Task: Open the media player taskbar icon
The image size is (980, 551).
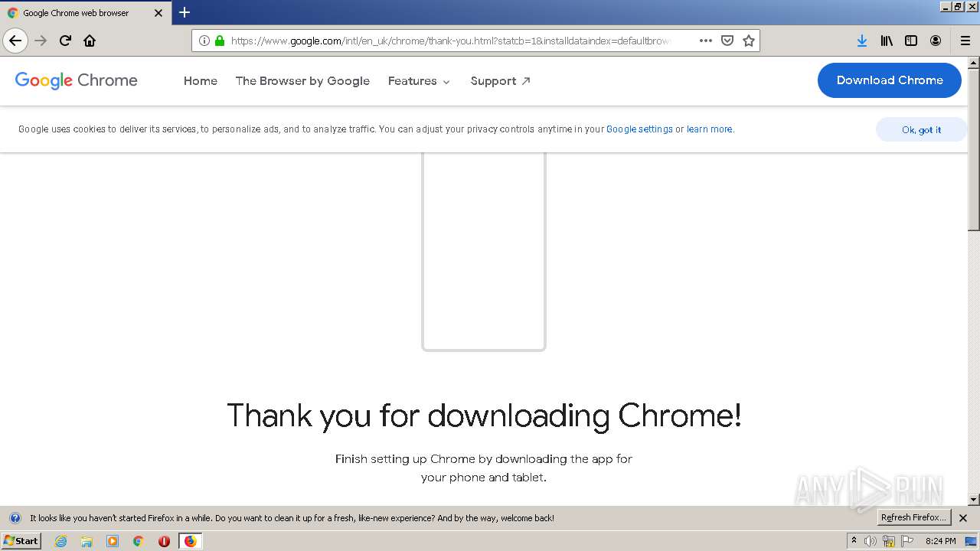Action: [x=113, y=541]
